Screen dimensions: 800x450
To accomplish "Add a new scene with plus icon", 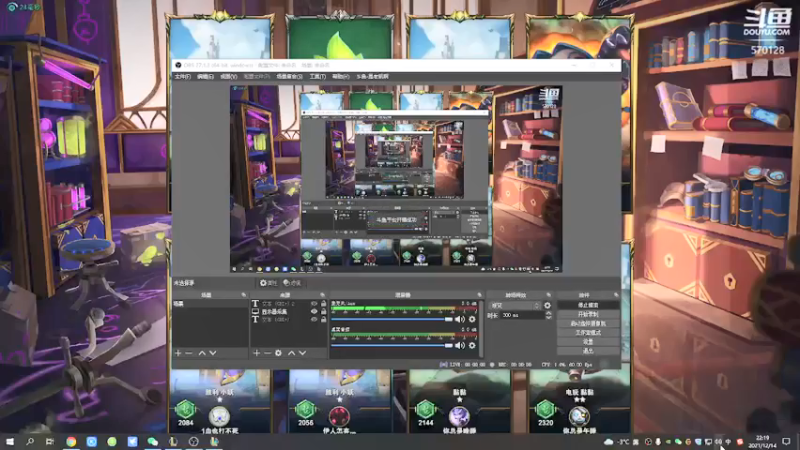I will point(178,353).
